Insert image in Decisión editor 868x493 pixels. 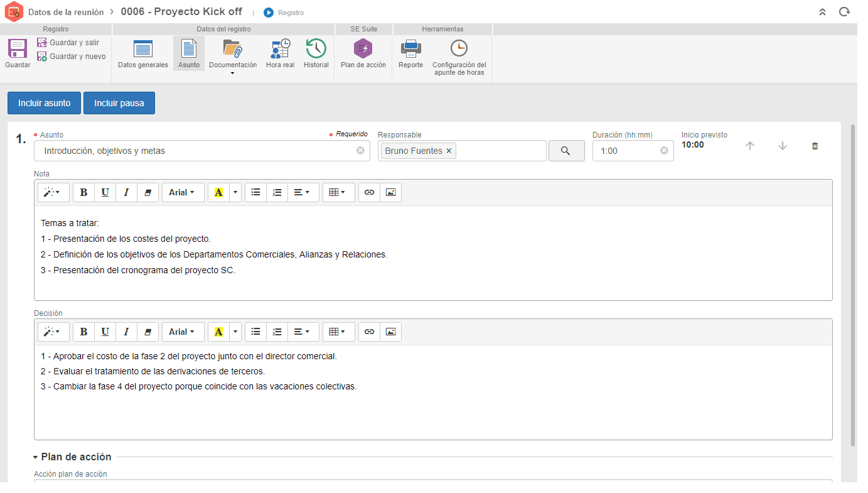click(x=390, y=332)
